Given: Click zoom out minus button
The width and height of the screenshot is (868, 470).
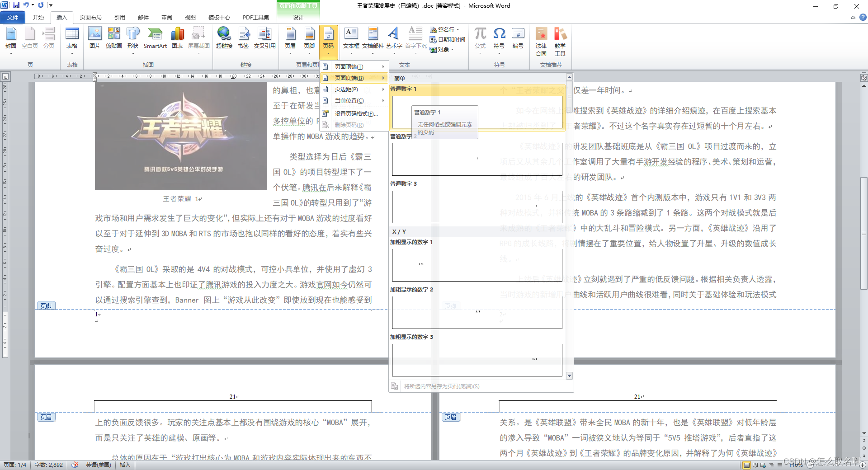Looking at the screenshot, I should [x=810, y=465].
